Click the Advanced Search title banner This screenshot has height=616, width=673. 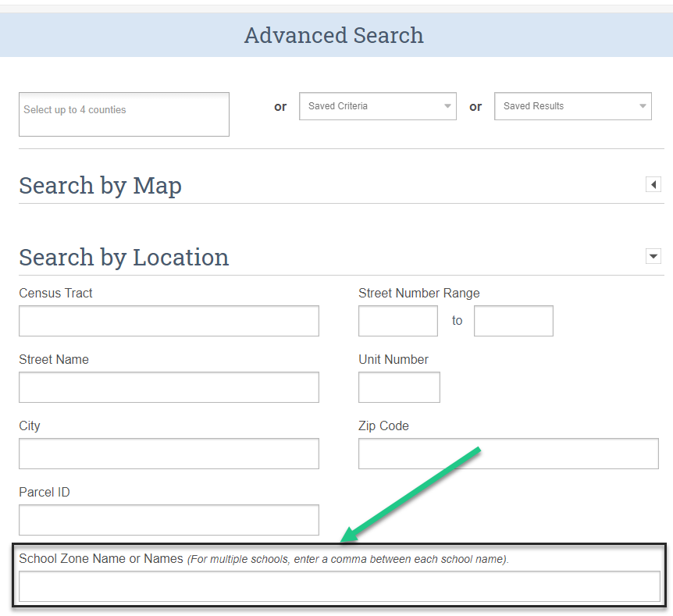(x=334, y=35)
